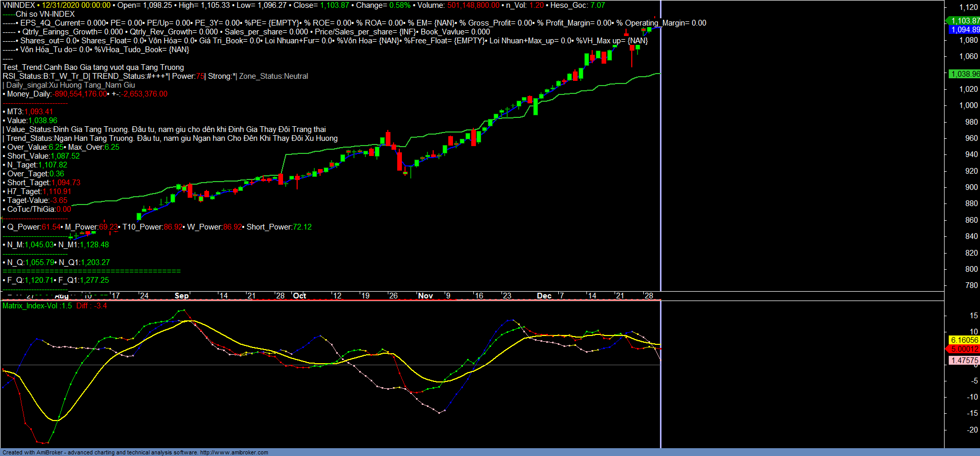Image resolution: width=980 pixels, height=456 pixels.
Task: Select the pink 1.47575 indicator value label
Action: pos(964,361)
